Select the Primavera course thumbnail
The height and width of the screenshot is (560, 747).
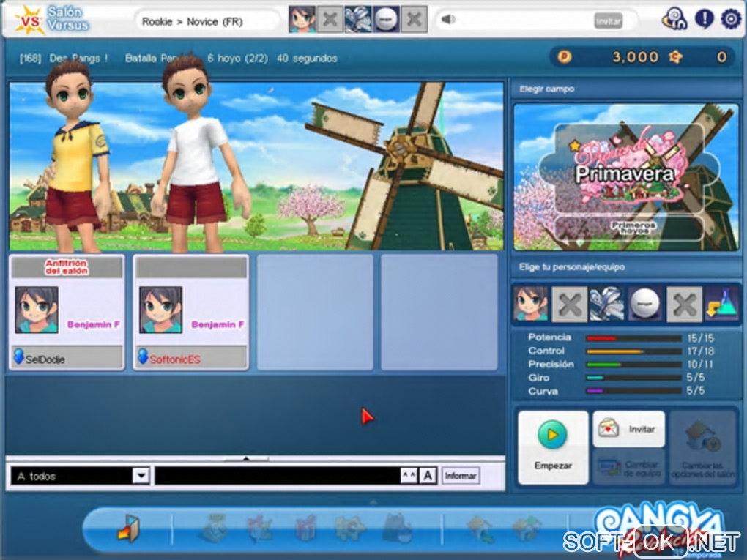point(626,177)
